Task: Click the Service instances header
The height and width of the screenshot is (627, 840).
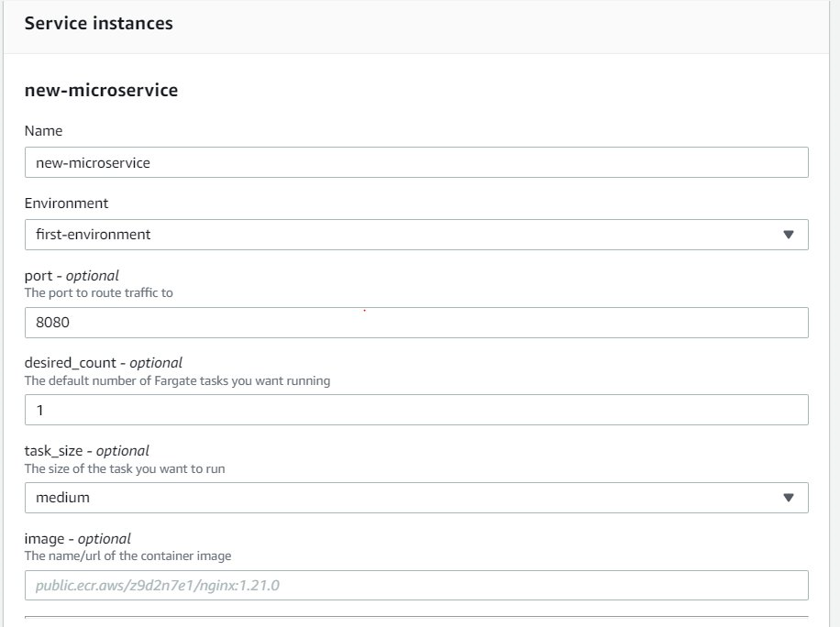Action: pyautogui.click(x=99, y=23)
